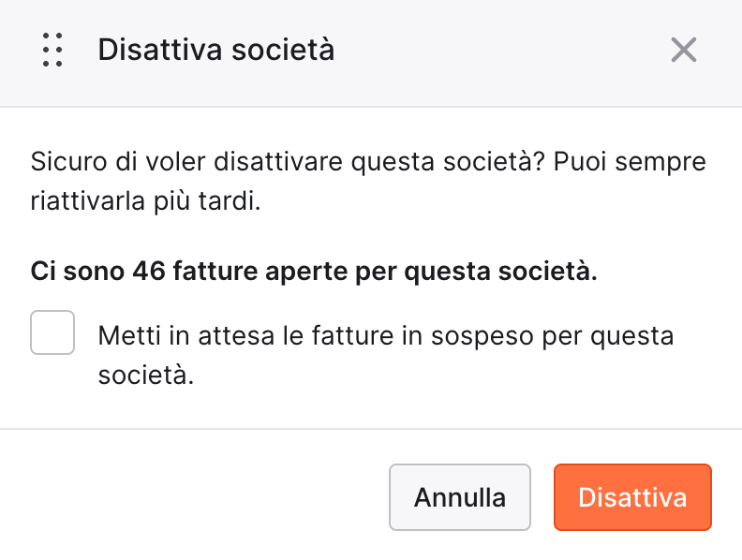
Task: Close the Disattiva società dialog with X
Action: 684,50
